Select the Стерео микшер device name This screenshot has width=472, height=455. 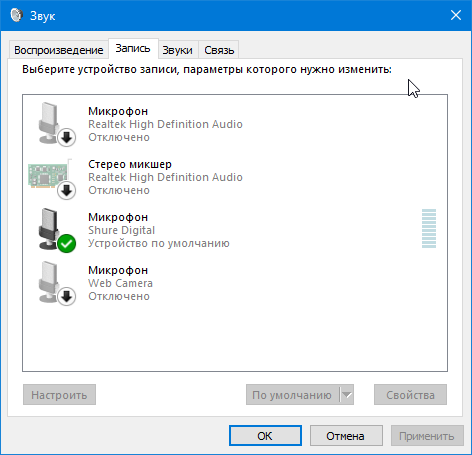(x=130, y=164)
